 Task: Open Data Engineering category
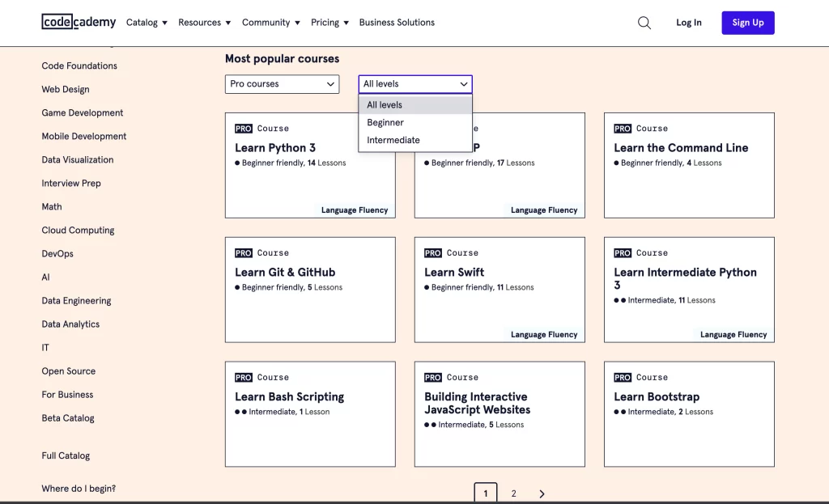76,301
